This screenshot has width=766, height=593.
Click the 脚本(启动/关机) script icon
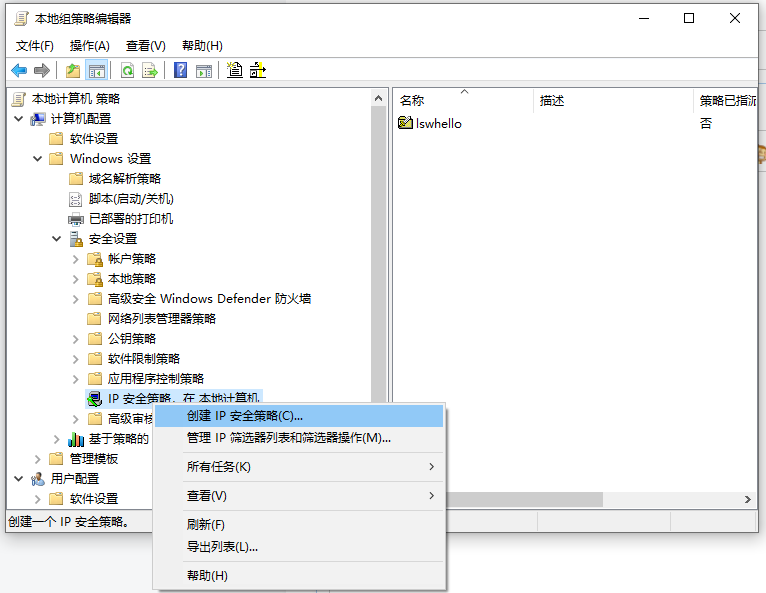[x=76, y=199]
